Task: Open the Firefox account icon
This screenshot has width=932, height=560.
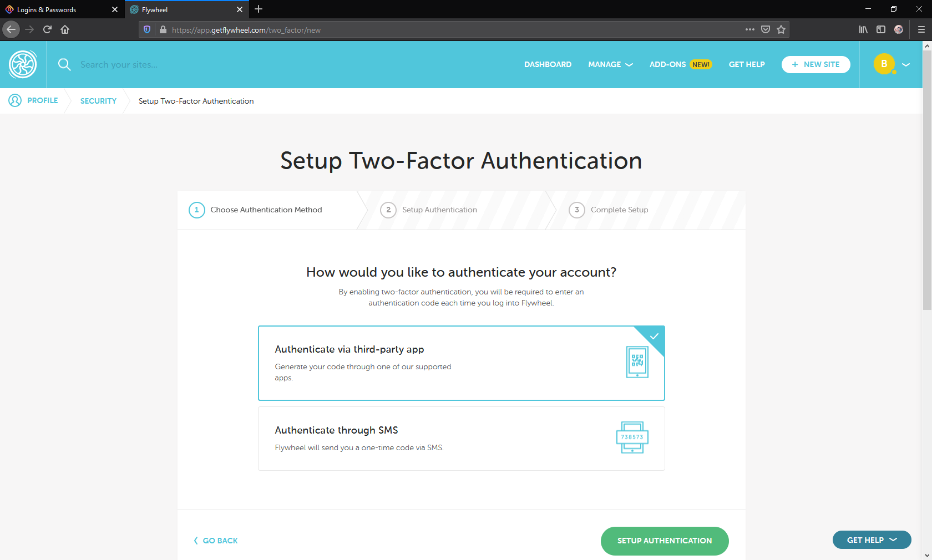Action: point(899,29)
